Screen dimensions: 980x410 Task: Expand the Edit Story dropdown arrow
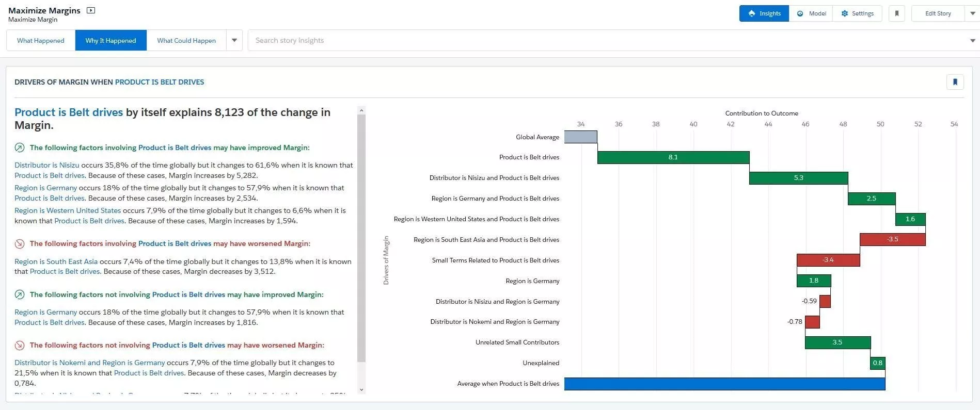point(972,13)
